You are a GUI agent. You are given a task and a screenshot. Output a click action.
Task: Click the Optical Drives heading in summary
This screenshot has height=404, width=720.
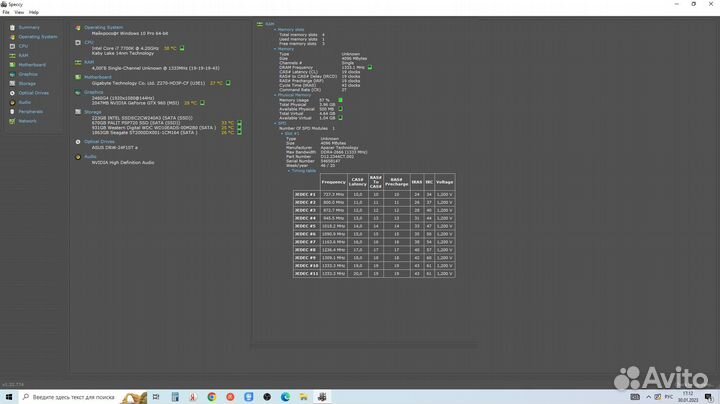click(x=99, y=142)
